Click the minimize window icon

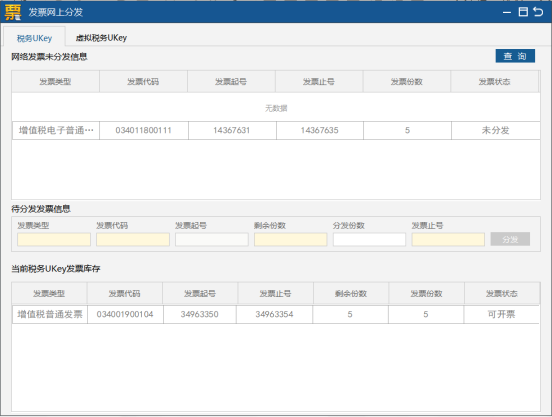pyautogui.click(x=507, y=12)
